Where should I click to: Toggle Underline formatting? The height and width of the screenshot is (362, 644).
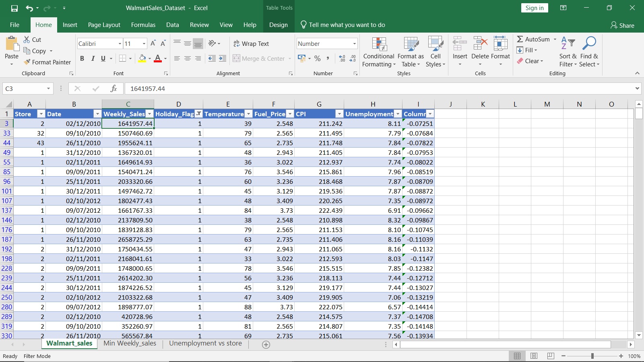click(103, 58)
